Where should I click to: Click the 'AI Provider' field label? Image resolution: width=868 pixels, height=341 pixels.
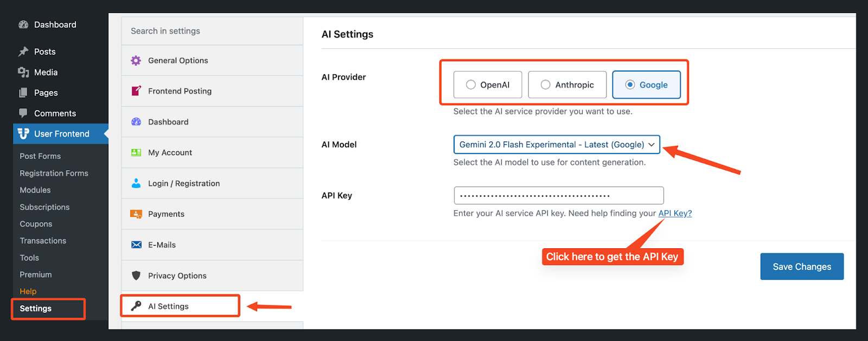(x=343, y=77)
